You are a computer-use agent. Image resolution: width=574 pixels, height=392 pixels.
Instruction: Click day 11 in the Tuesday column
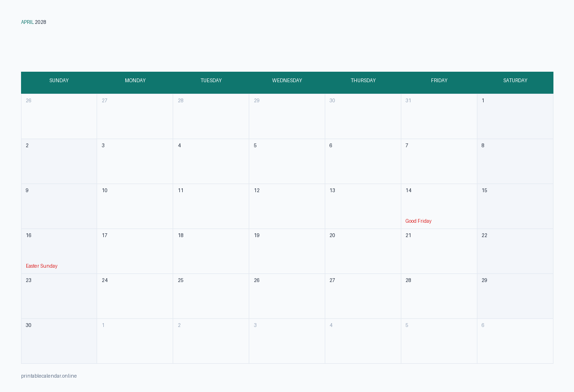(211, 206)
